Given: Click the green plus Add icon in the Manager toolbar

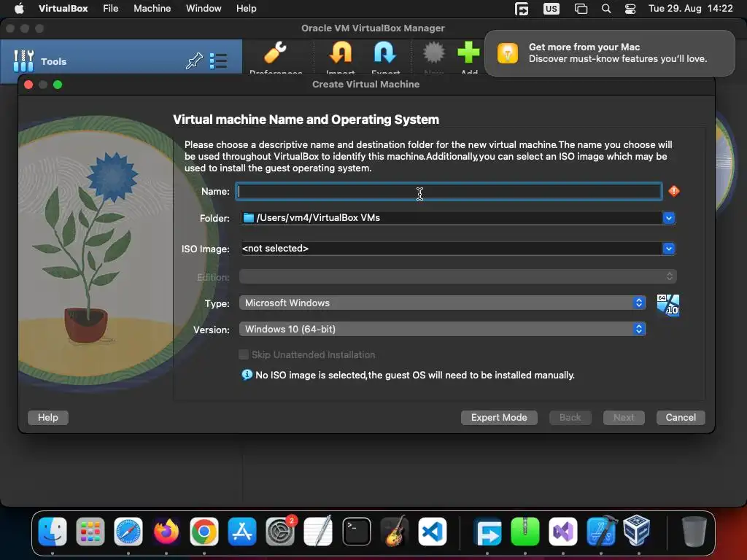Looking at the screenshot, I should coord(469,52).
